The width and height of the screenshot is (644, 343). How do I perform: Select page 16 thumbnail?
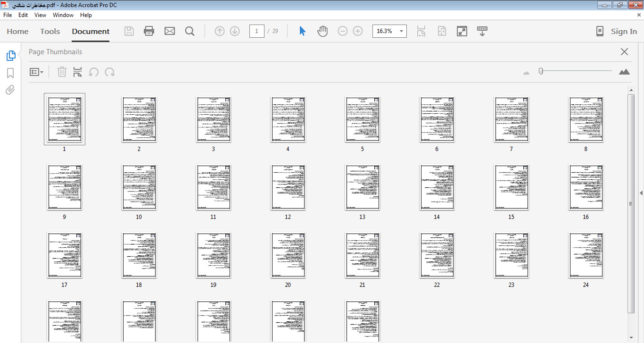(x=586, y=187)
